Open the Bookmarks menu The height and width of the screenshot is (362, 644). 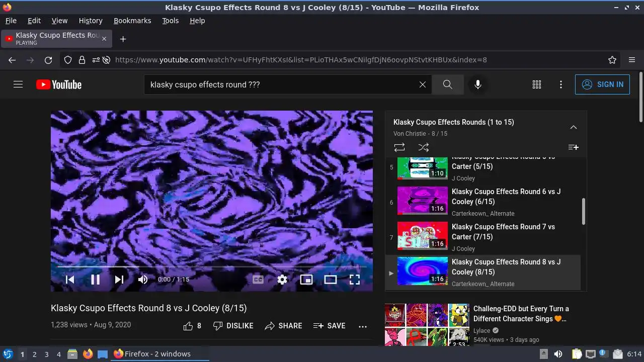132,21
